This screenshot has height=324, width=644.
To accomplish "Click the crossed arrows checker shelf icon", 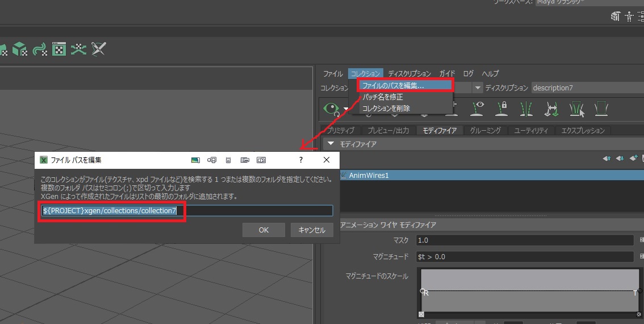I will click(x=78, y=49).
